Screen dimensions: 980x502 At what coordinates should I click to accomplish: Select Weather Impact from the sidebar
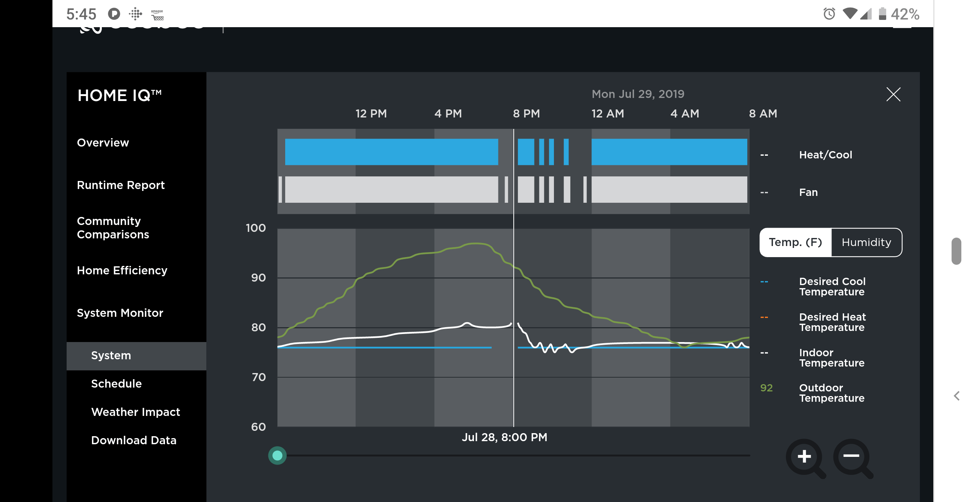coord(136,412)
